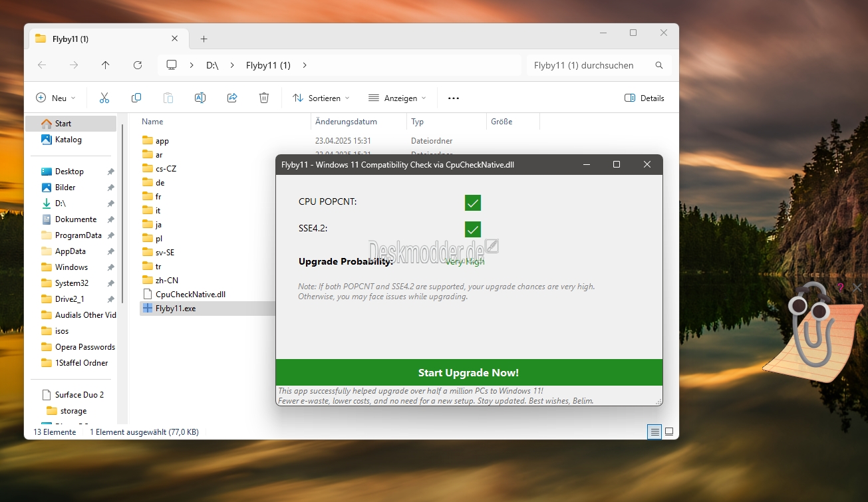
Task: Click the Rename icon in Explorer toolbar
Action: pos(200,98)
